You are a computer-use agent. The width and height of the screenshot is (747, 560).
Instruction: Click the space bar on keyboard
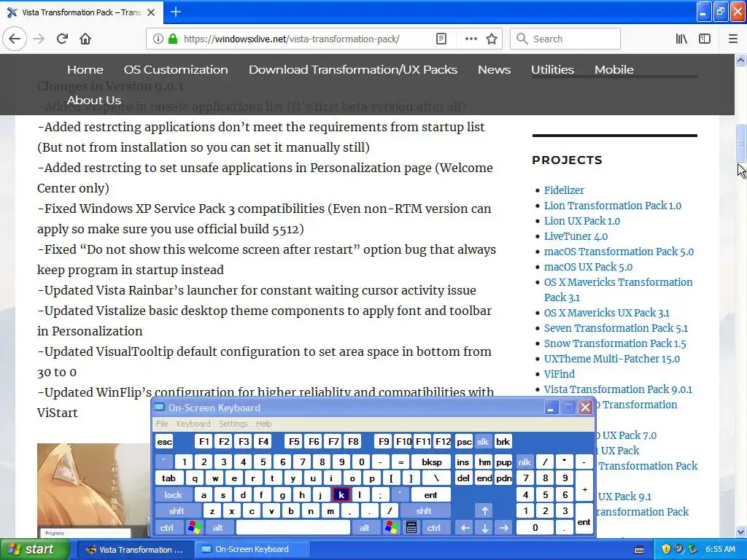click(293, 528)
